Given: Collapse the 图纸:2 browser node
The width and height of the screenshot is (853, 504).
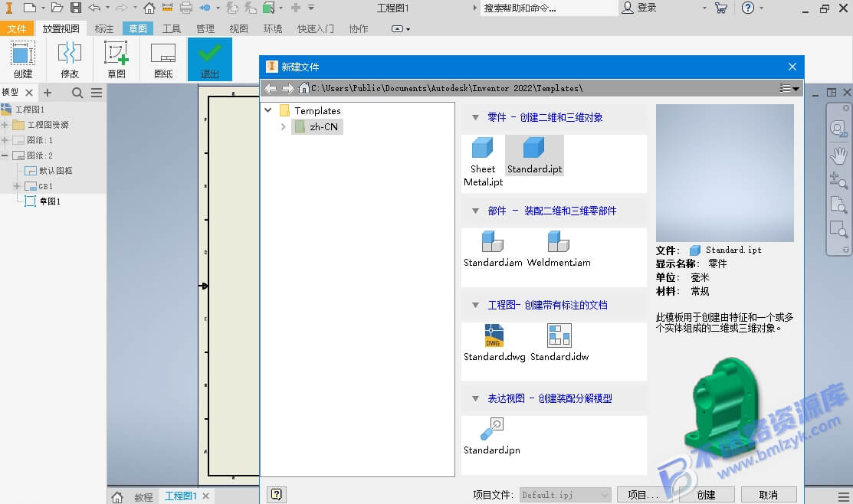Looking at the screenshot, I should pos(5,155).
